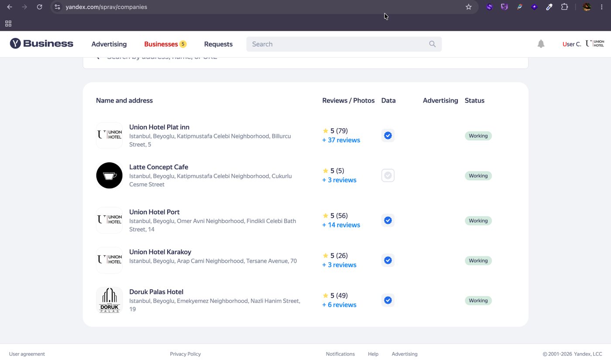Viewport: 611px width, 364px height.
Task: Click Name and address column header
Action: coord(124,100)
